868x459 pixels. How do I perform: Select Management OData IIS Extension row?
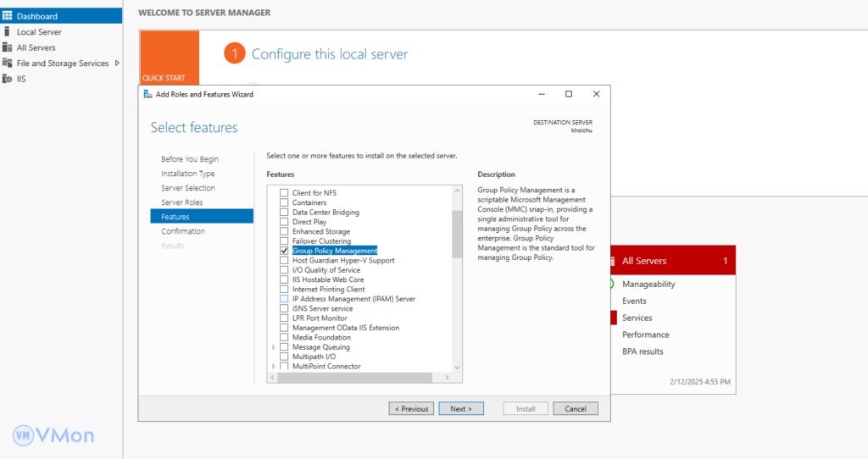(346, 328)
